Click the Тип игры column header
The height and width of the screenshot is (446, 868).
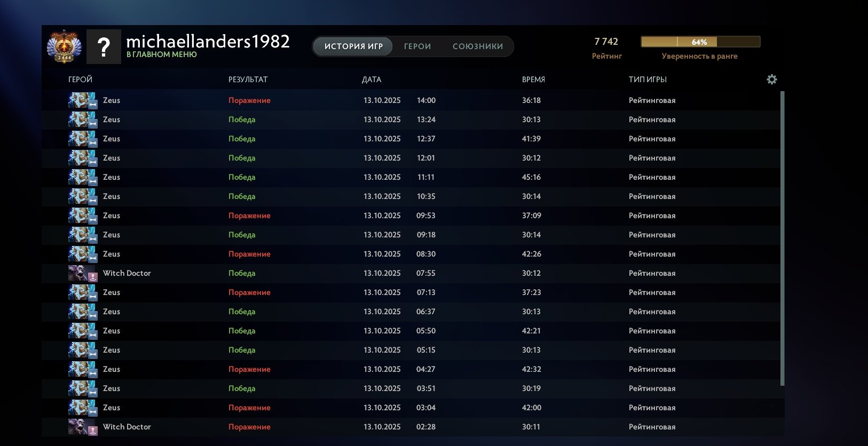click(648, 79)
